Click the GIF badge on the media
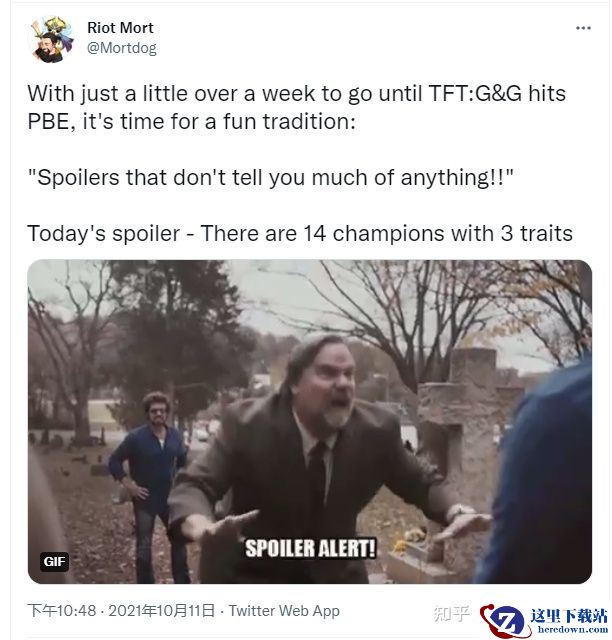612x640 pixels. click(54, 562)
